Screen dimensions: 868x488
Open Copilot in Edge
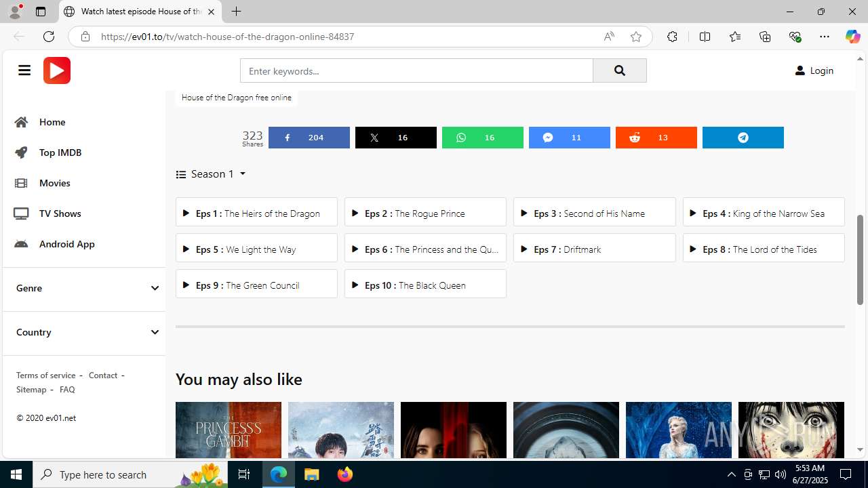tap(852, 37)
